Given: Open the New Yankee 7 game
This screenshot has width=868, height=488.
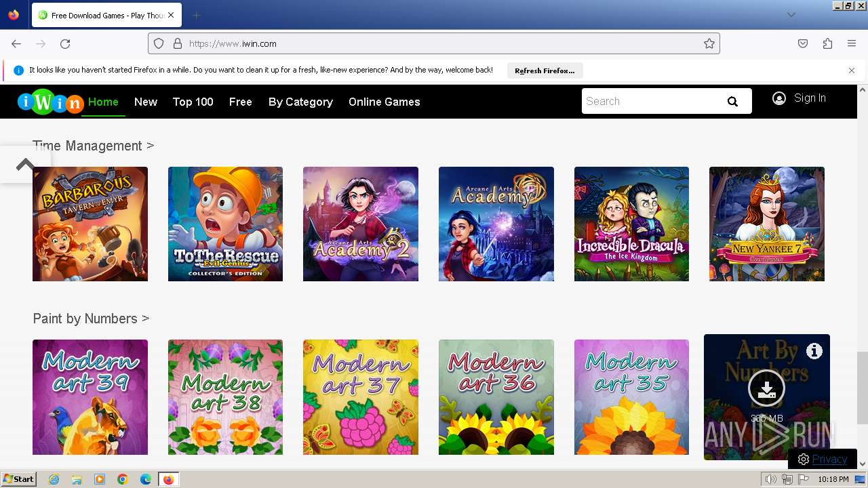Looking at the screenshot, I should [x=767, y=224].
